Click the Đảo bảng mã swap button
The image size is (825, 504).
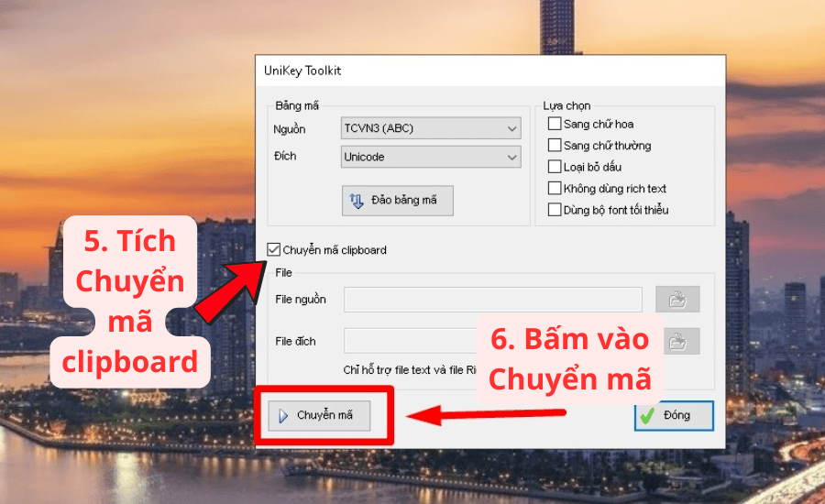[397, 201]
